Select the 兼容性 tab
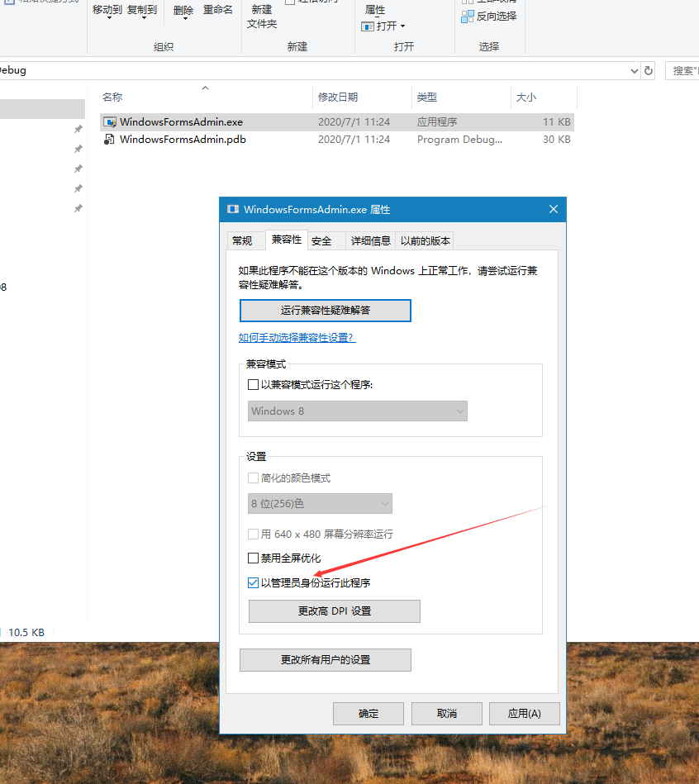Screen dimensions: 699x784 pyautogui.click(x=287, y=240)
